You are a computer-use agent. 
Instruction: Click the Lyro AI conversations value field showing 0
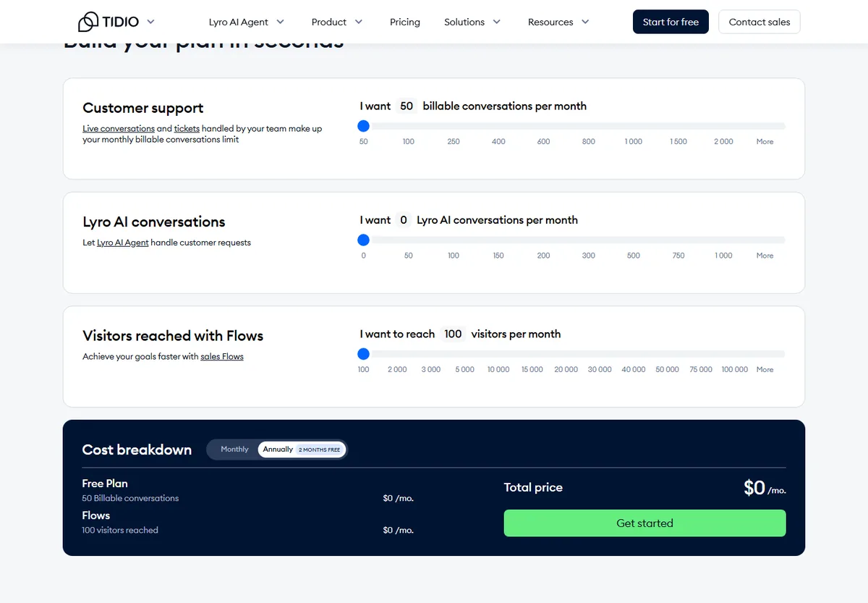pos(404,220)
